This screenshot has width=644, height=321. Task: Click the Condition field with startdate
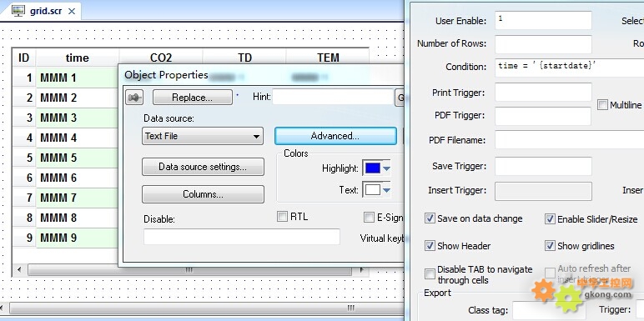[x=569, y=68]
